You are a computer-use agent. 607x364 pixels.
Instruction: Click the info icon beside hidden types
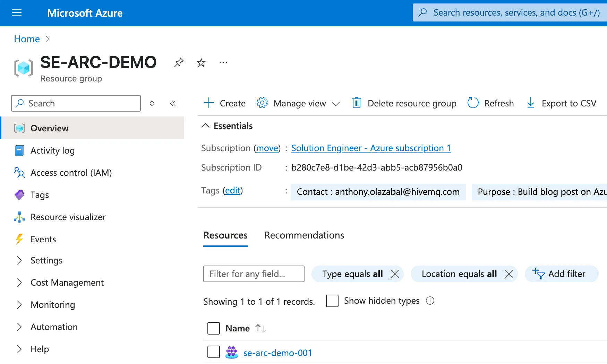(430, 301)
